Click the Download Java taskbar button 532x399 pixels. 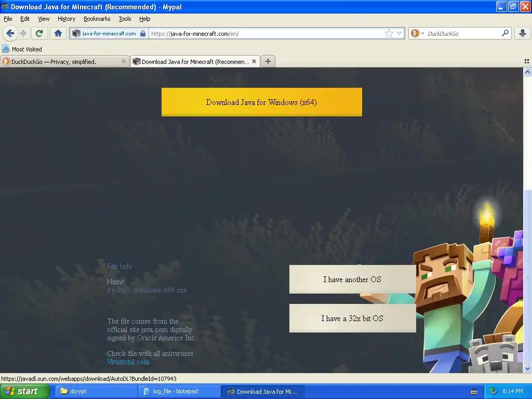pyautogui.click(x=262, y=392)
